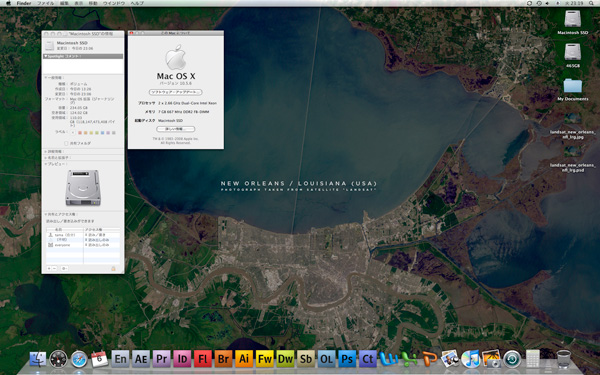
Task: Collapse the 一般情報 section
Action: (46, 78)
